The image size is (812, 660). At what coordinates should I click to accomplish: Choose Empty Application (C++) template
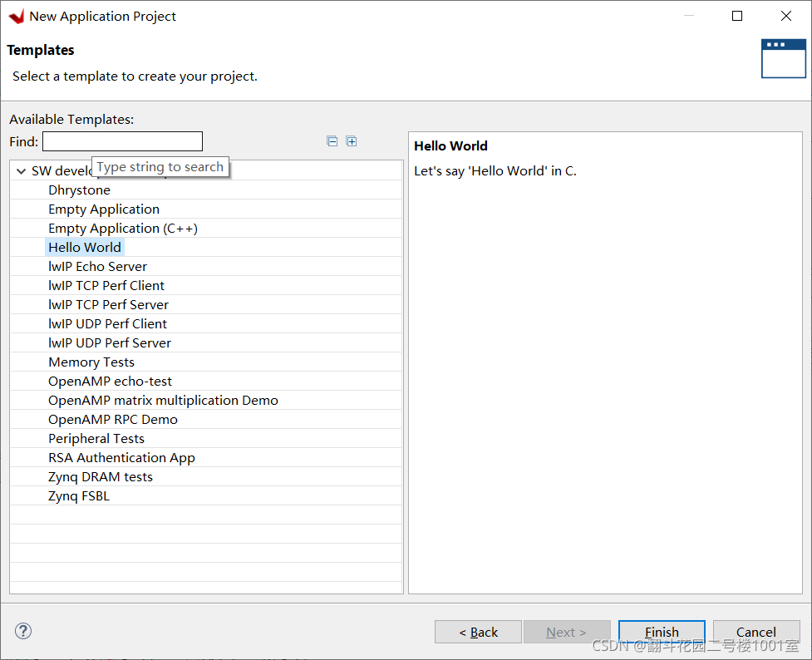tap(123, 229)
